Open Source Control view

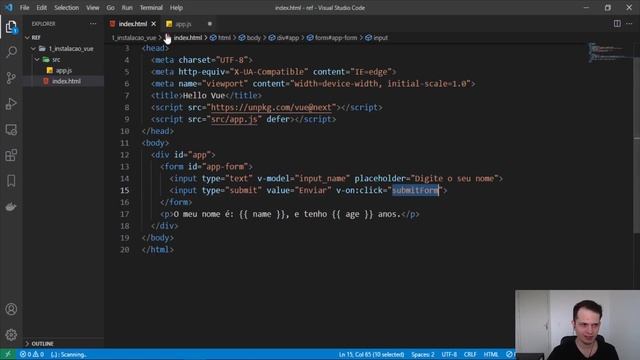(11, 78)
